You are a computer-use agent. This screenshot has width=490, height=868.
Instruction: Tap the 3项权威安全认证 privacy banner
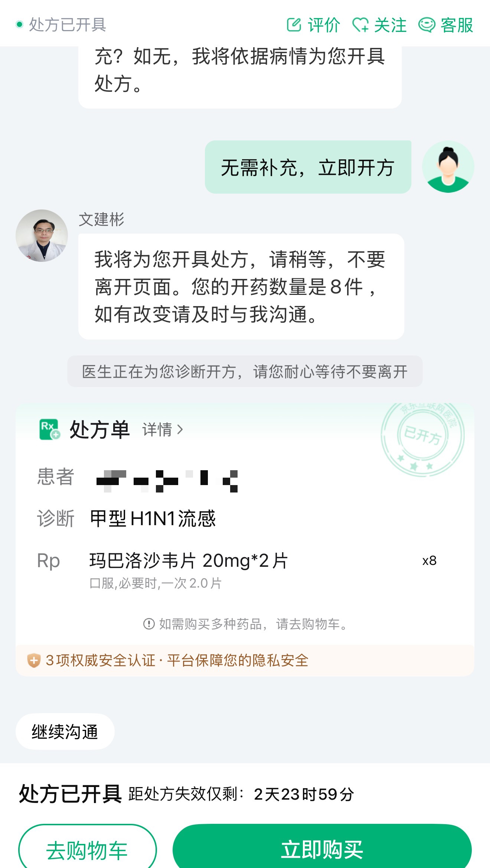tap(177, 660)
